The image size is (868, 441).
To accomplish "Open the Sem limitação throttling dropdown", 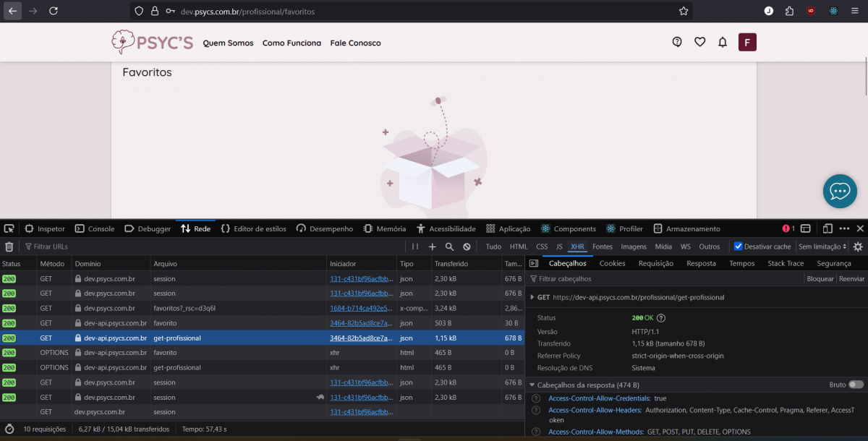I will pyautogui.click(x=822, y=247).
